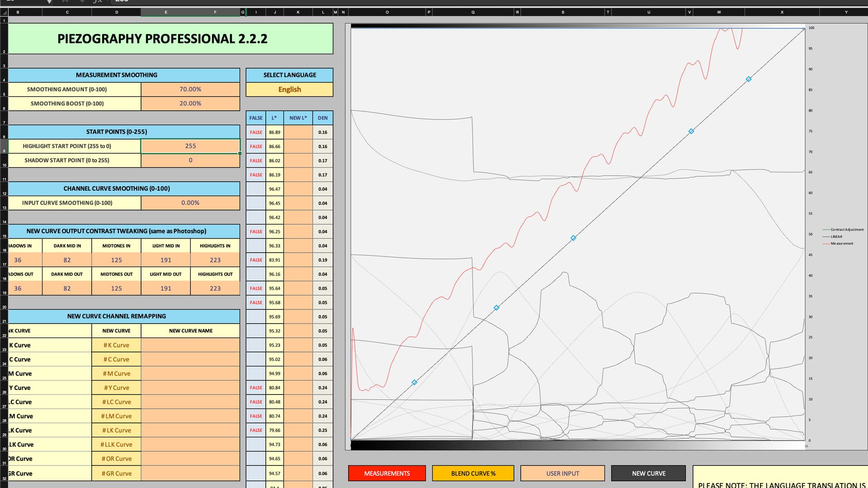
Task: Click the USER INPUT button
Action: 562,474
